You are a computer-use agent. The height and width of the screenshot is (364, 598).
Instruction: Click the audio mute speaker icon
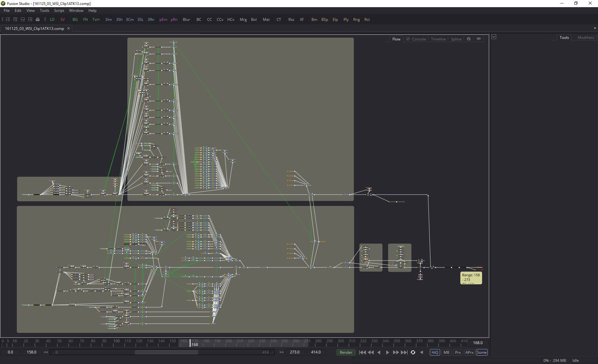[422, 352]
